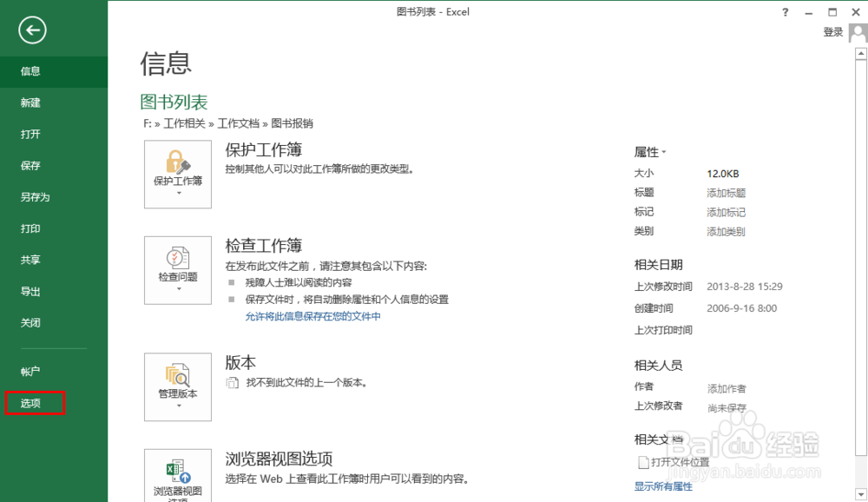Minimize the Excel window

[x=809, y=12]
